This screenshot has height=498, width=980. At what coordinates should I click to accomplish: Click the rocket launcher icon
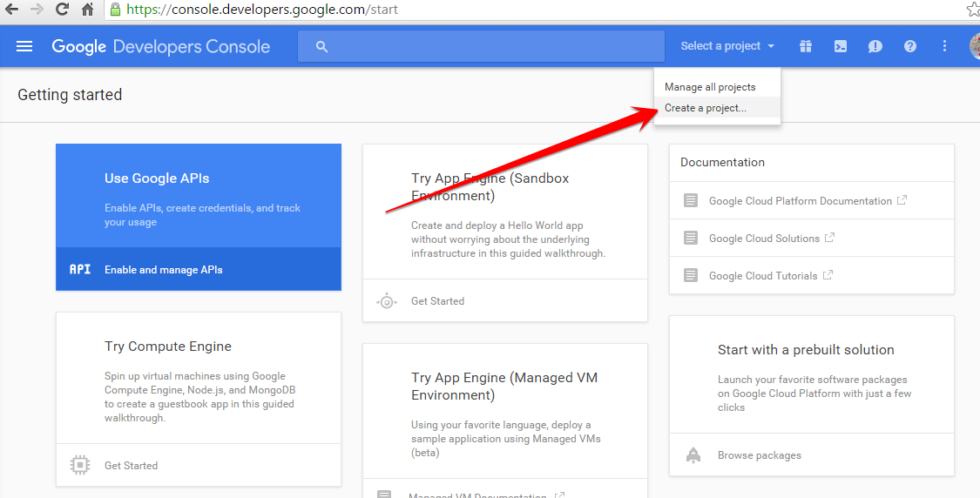[x=693, y=454]
